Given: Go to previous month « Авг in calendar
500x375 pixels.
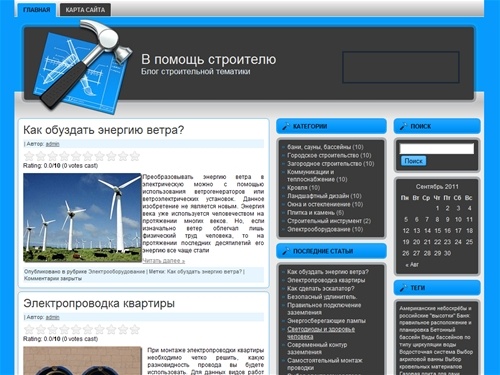Looking at the screenshot, I should (x=412, y=265).
